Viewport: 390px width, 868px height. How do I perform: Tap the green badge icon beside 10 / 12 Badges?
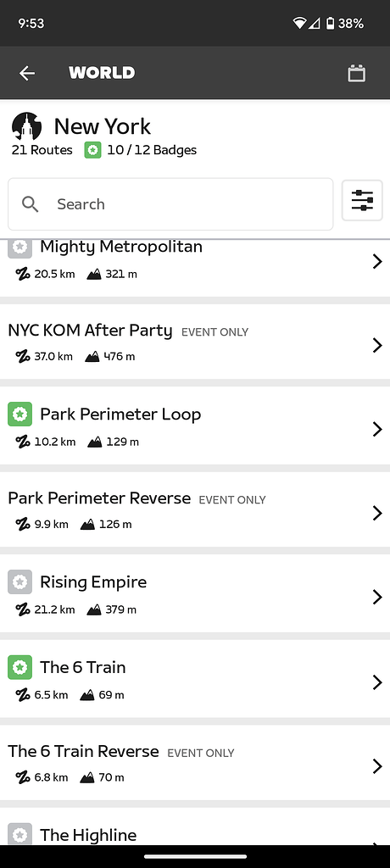coord(92,150)
